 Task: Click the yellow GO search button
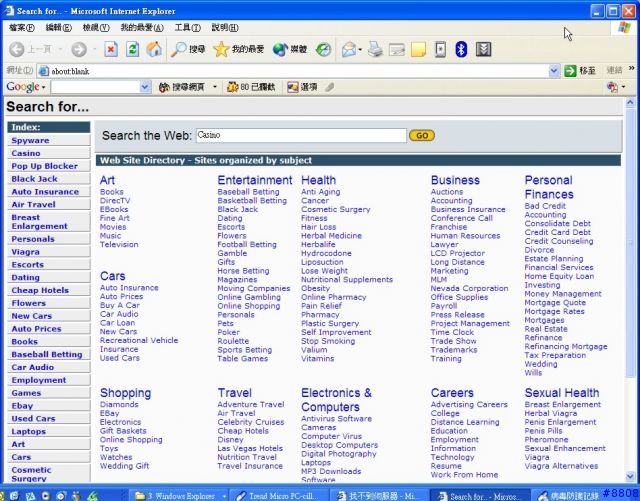coord(422,136)
